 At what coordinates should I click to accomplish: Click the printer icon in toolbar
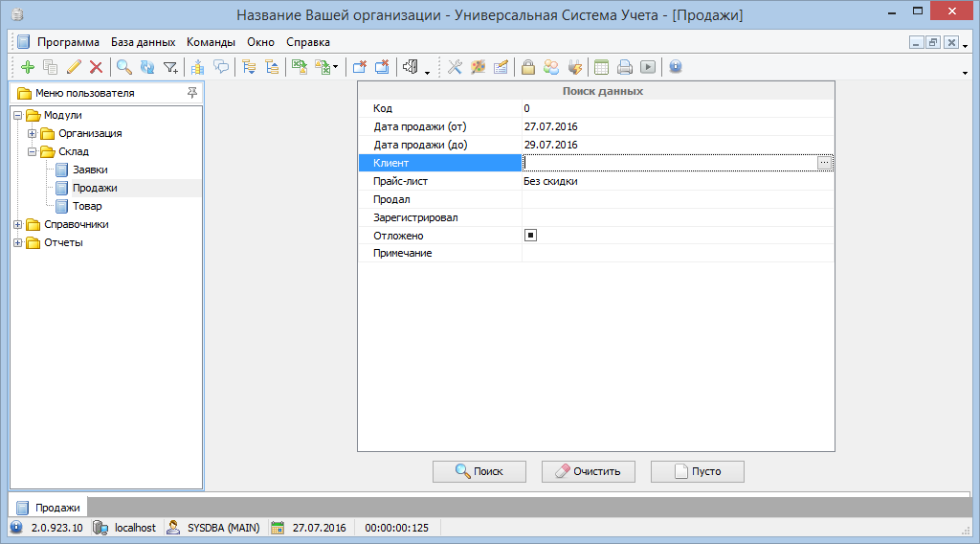(x=624, y=67)
